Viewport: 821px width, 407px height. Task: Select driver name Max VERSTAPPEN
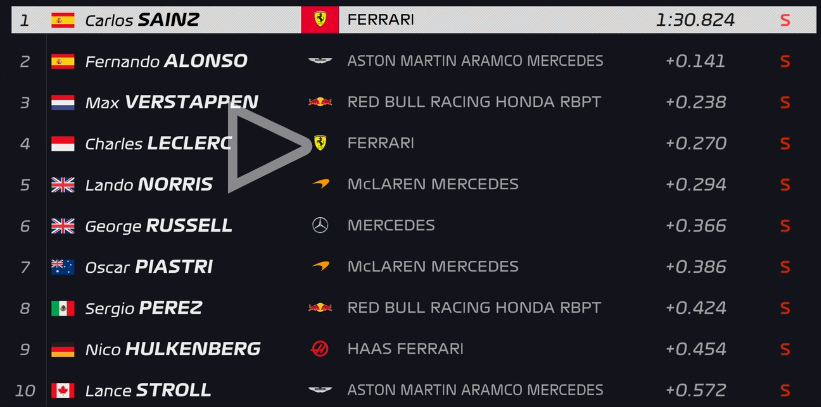tap(172, 102)
